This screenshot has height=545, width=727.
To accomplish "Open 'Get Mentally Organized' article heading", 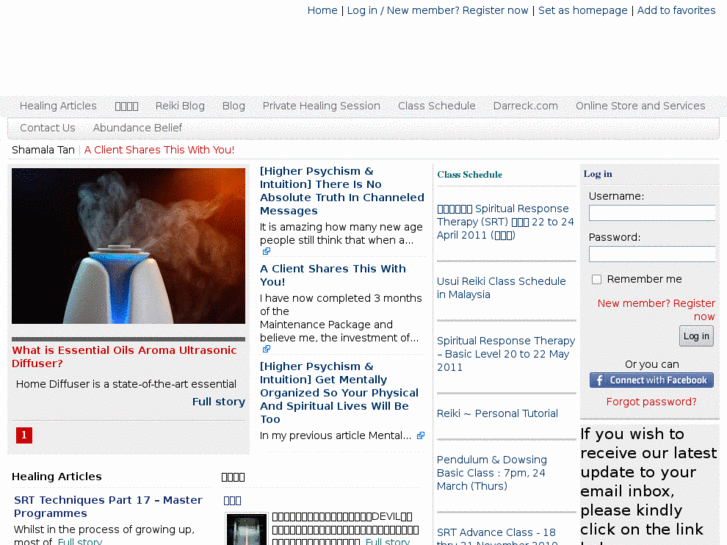I will tap(339, 392).
